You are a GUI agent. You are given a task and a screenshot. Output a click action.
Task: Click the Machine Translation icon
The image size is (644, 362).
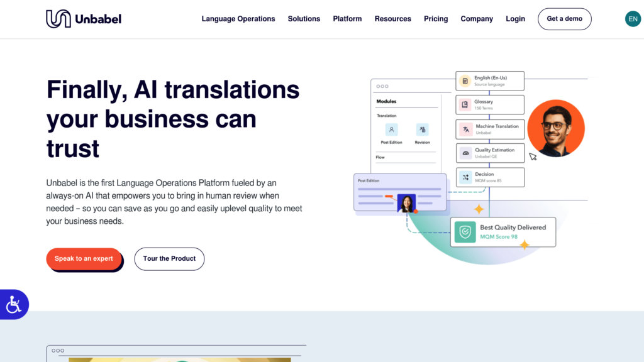(465, 129)
